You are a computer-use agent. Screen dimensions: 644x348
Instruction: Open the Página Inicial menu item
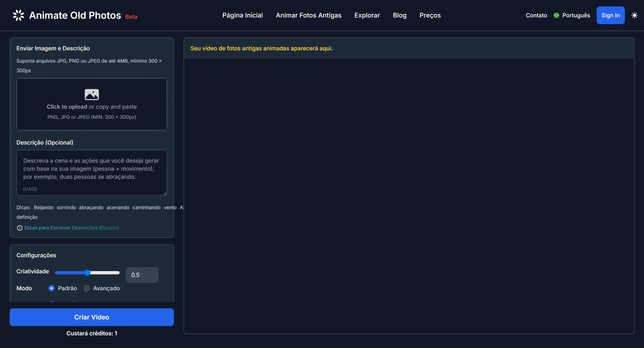tap(243, 15)
